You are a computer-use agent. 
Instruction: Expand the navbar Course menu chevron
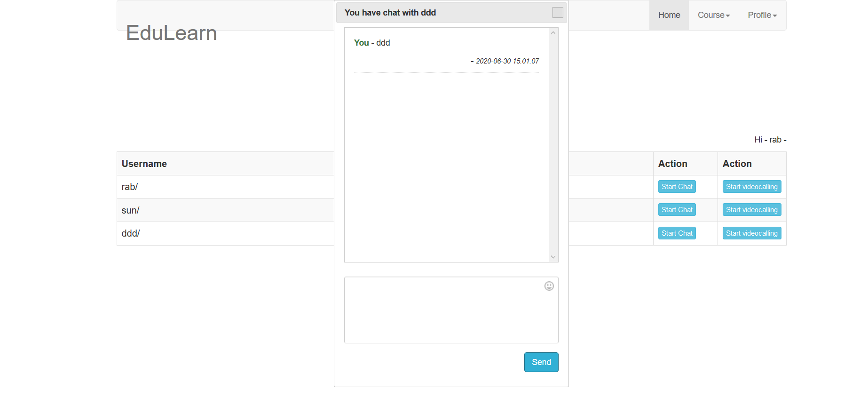tap(728, 16)
